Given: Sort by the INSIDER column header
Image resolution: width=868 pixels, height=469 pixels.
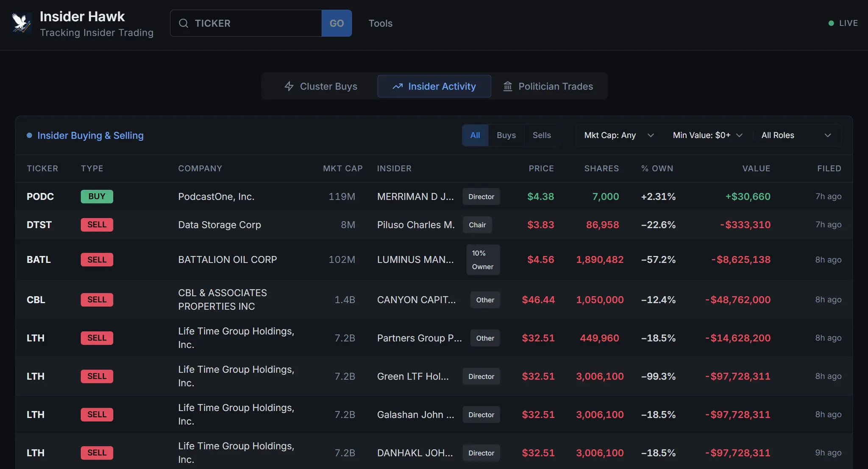Looking at the screenshot, I should click(394, 168).
